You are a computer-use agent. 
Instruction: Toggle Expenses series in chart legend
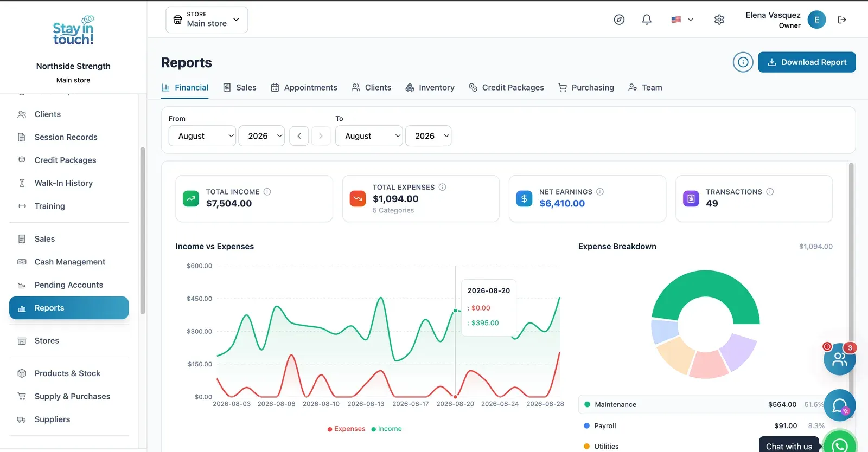346,429
